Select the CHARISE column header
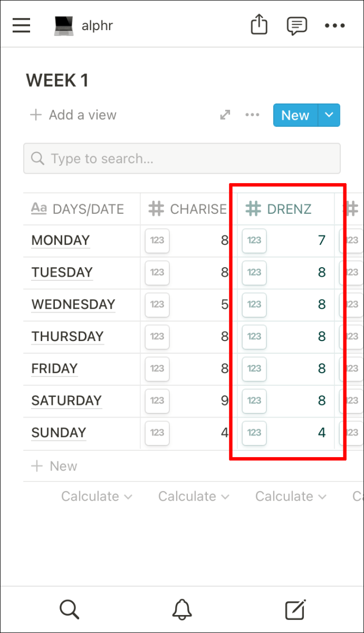 [188, 209]
